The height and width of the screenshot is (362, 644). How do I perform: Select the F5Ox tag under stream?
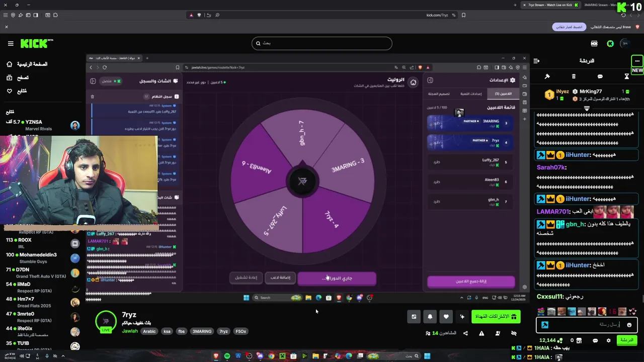click(x=240, y=331)
